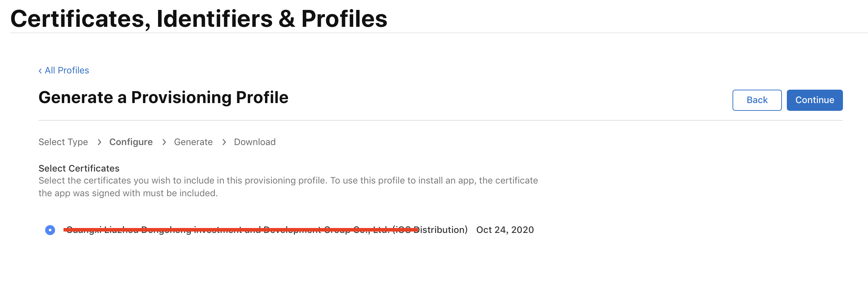Go to the Select Type step
Viewport: 868px width, 288px height.
[x=63, y=142]
